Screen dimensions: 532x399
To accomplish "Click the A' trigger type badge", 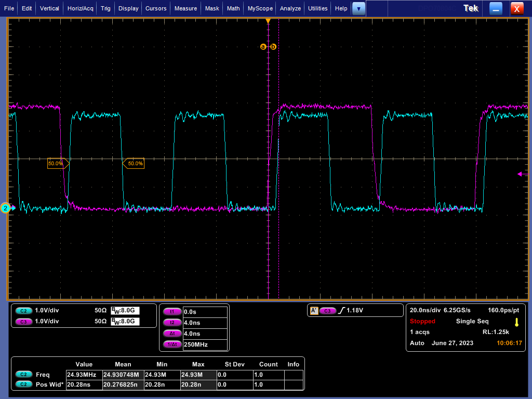I will 314,311.
